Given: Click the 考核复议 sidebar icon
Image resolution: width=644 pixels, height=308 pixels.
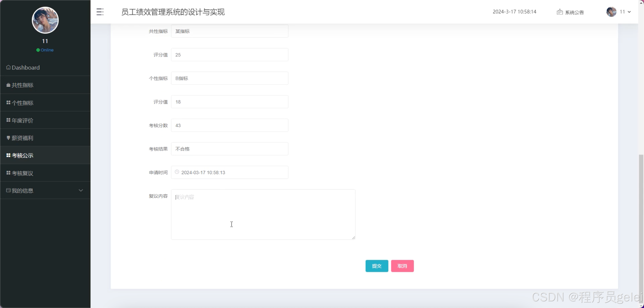Looking at the screenshot, I should (x=8, y=173).
